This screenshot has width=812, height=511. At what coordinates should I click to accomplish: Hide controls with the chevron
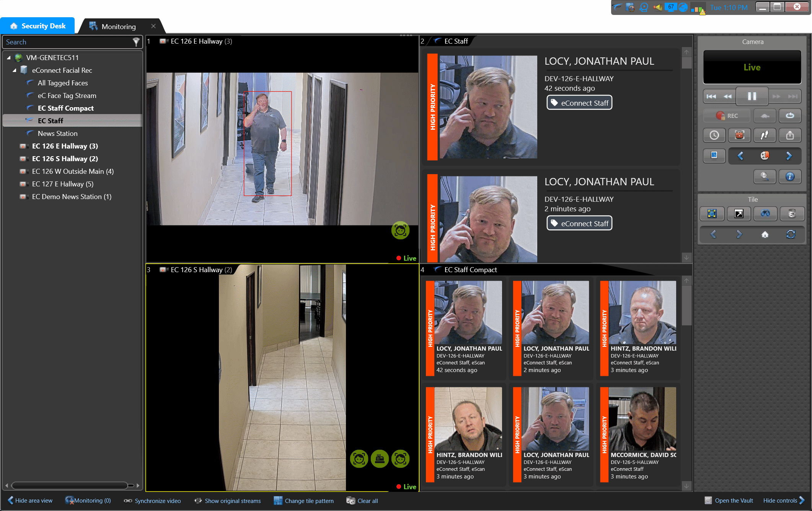point(802,501)
